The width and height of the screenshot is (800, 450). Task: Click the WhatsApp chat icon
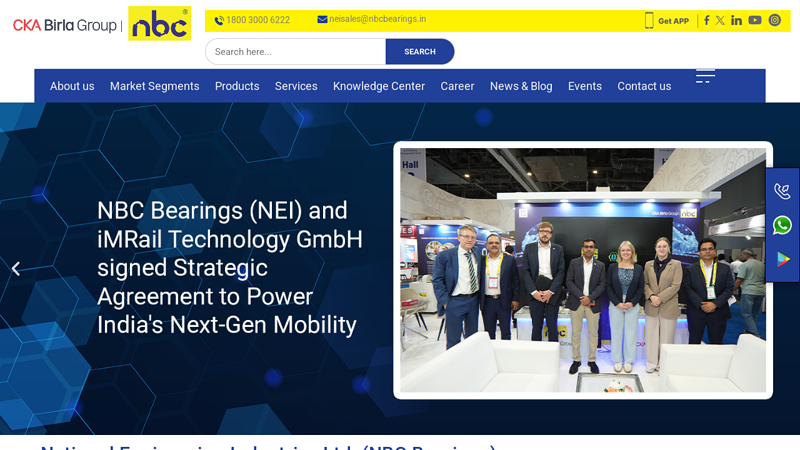(x=782, y=225)
